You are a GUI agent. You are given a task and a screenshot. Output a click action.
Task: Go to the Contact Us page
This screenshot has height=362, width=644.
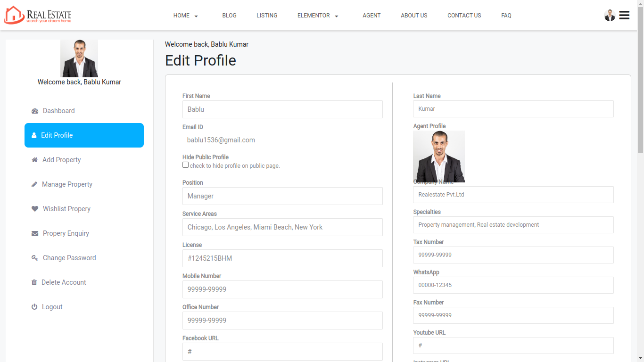click(x=464, y=16)
